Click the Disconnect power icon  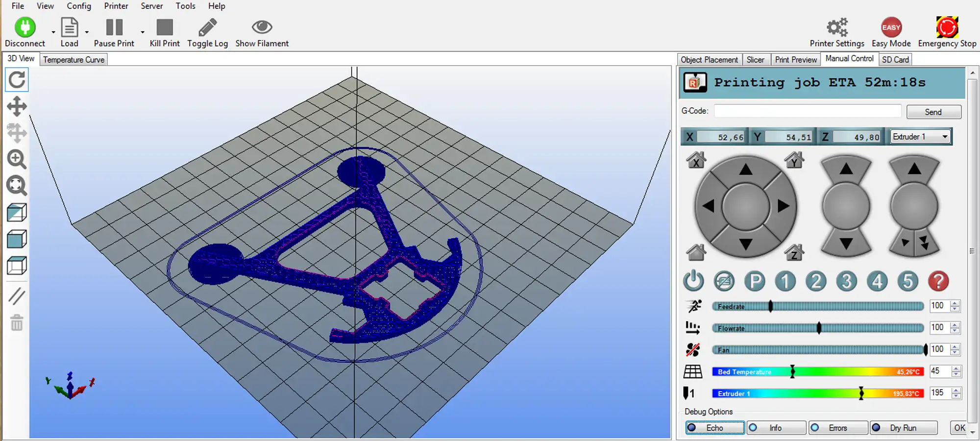click(x=25, y=27)
